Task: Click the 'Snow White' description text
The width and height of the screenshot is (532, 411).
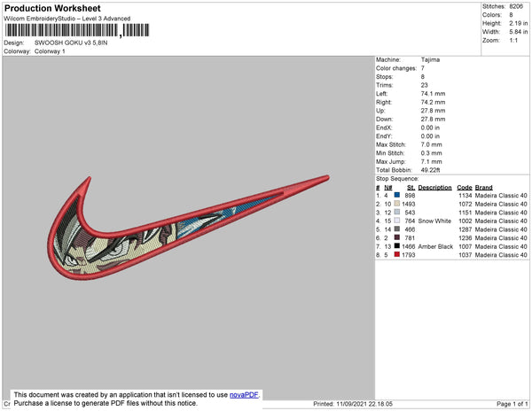Action: (434, 221)
